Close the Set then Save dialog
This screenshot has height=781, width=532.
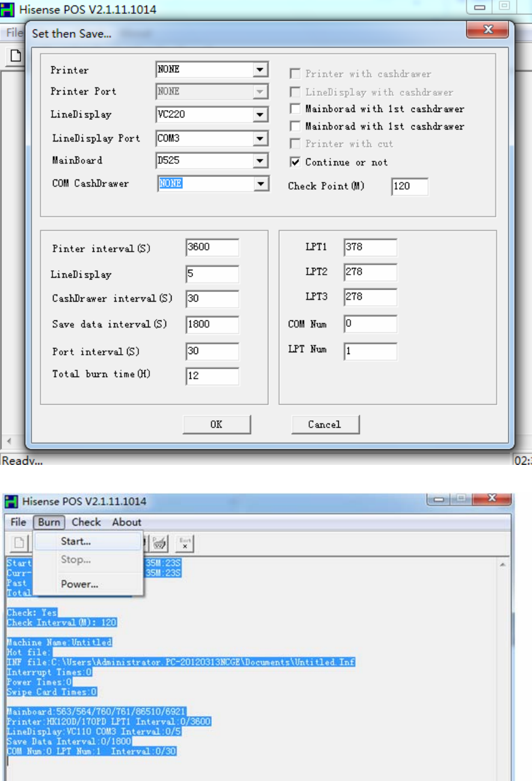click(x=488, y=30)
